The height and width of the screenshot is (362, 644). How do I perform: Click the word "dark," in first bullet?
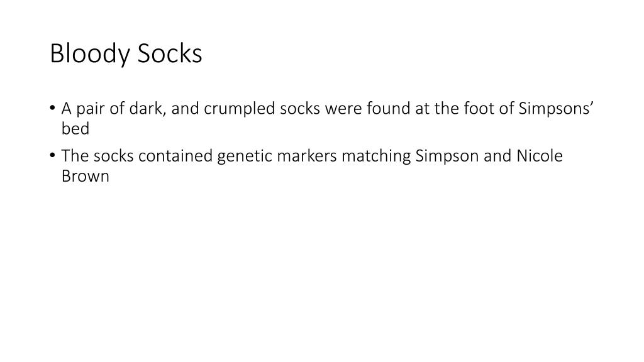[x=148, y=109]
